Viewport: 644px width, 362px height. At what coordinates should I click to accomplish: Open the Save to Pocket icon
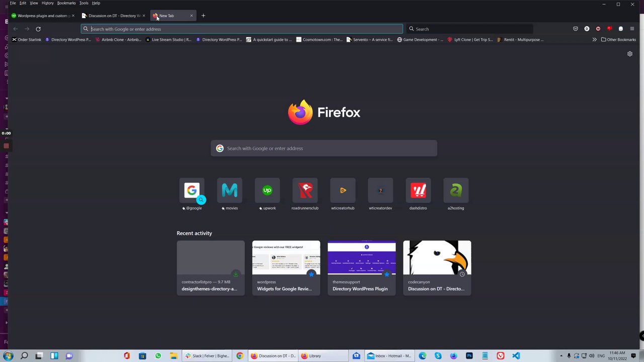pos(576,29)
